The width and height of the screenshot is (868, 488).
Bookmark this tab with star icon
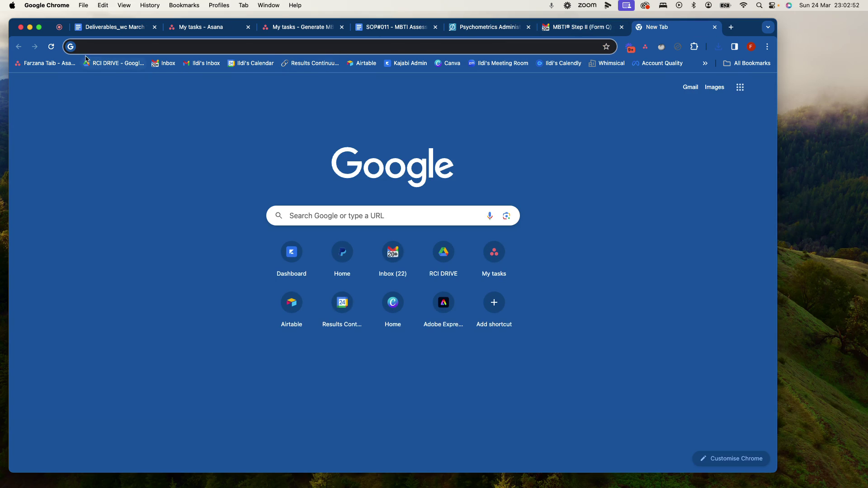coord(606,47)
